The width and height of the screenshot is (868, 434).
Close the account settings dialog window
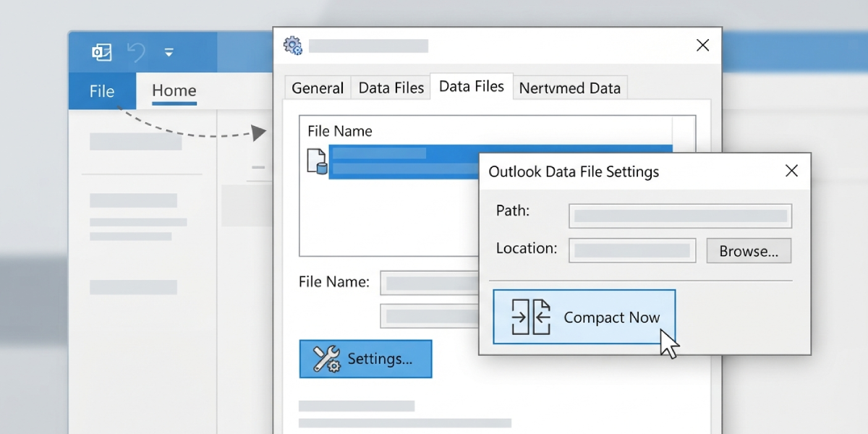(702, 46)
